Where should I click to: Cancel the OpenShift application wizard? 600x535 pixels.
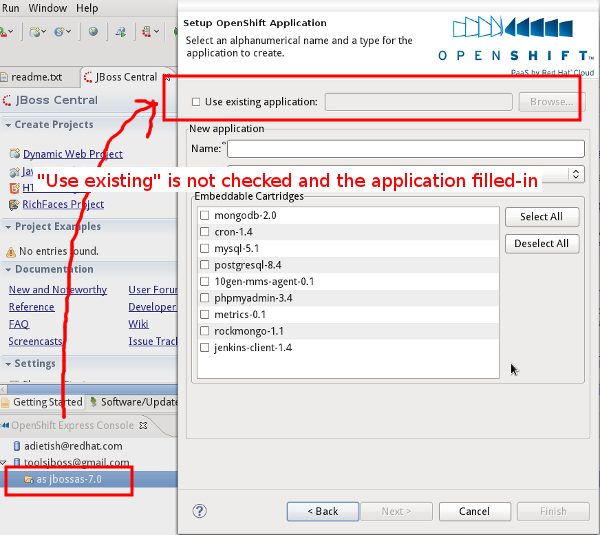click(474, 511)
